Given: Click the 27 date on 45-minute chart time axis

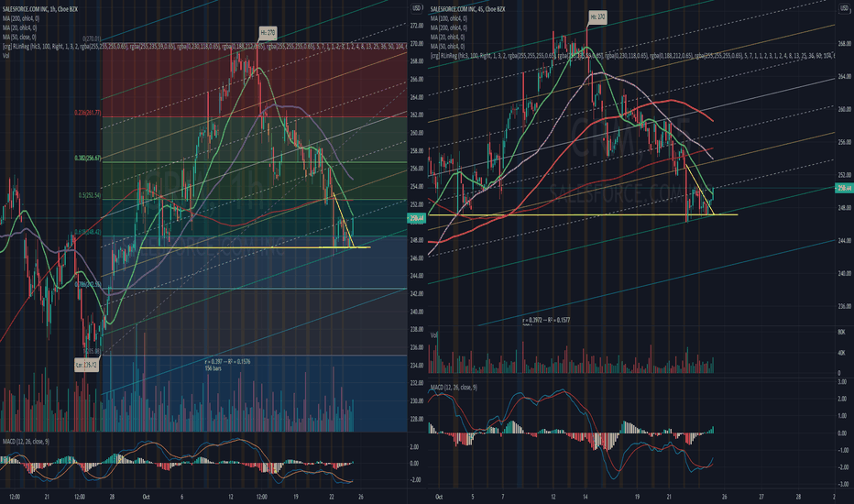Looking at the screenshot, I should pyautogui.click(x=761, y=497).
